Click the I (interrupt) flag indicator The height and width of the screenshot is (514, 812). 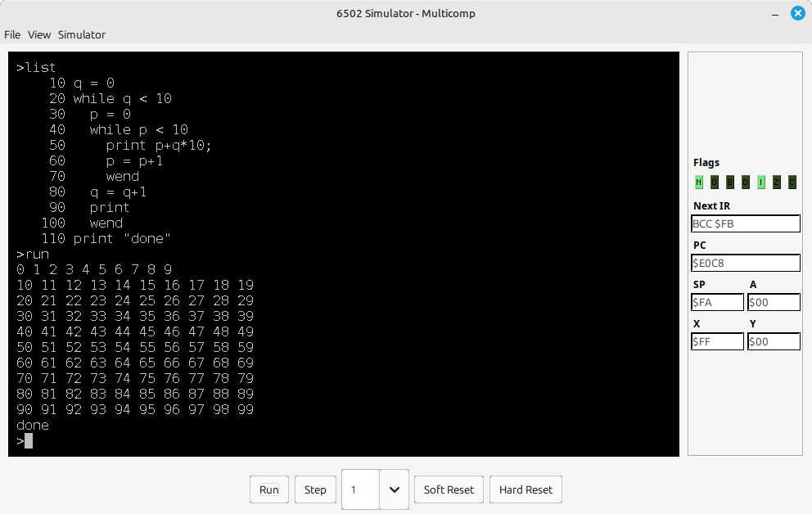761,183
